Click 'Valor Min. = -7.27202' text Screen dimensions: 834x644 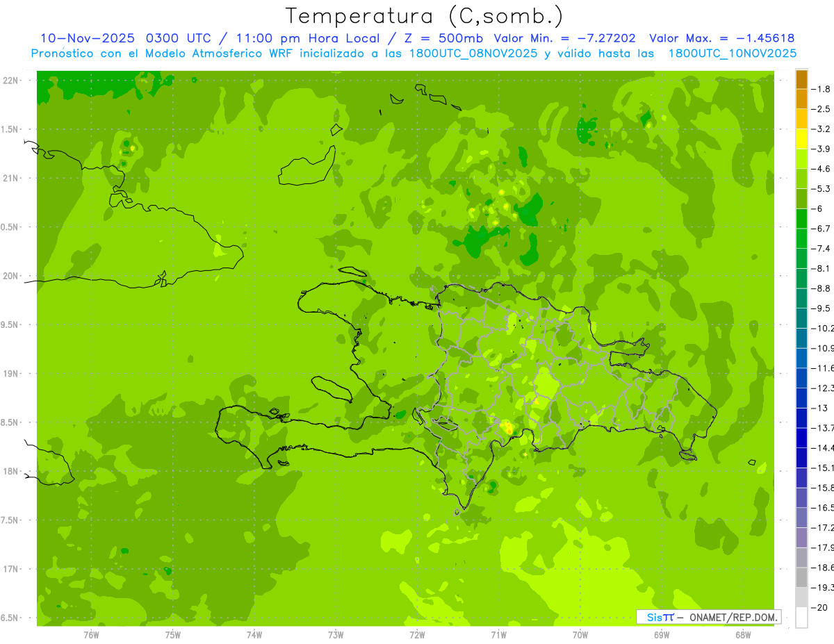pyautogui.click(x=564, y=38)
